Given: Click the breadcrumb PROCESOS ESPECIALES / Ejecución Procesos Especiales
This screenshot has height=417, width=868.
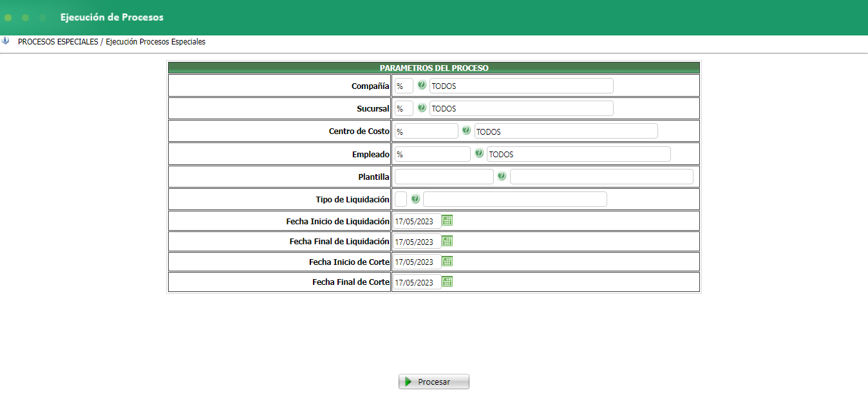Looking at the screenshot, I should click(111, 41).
